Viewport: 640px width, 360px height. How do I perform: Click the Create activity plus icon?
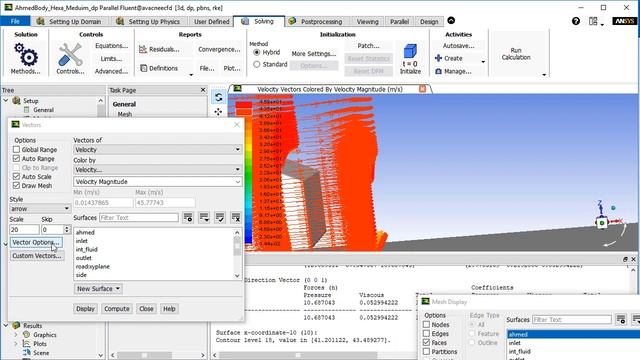pyautogui.click(x=438, y=58)
